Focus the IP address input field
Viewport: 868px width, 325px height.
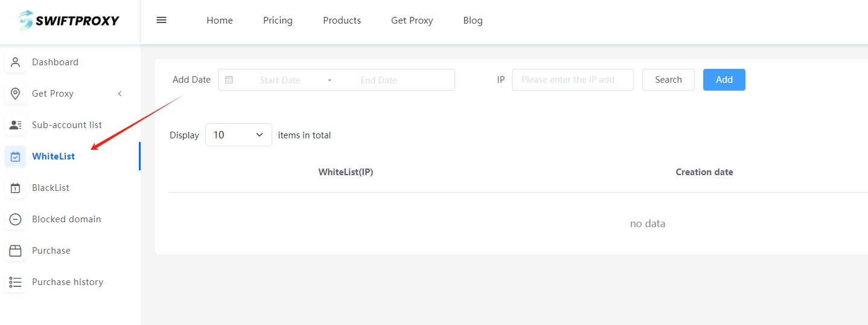pos(572,80)
